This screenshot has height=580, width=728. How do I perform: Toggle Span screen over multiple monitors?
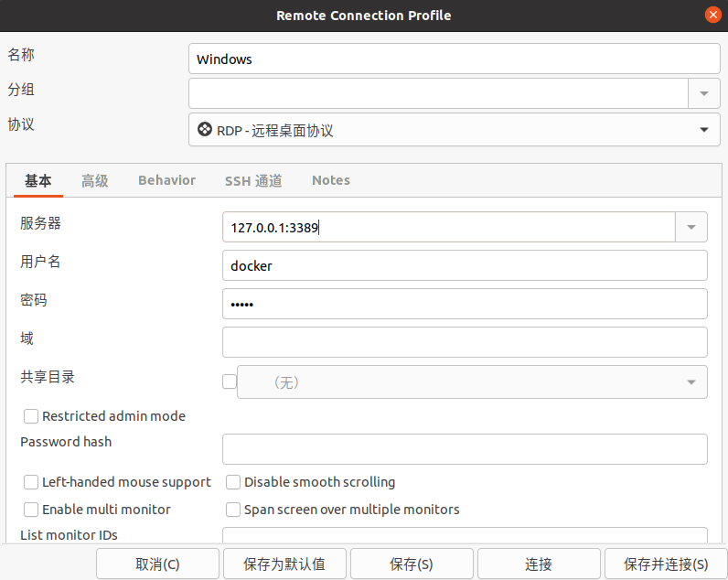233,510
